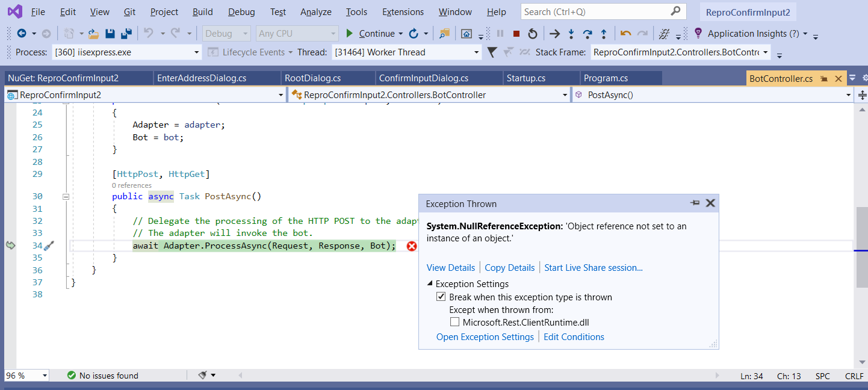Click the Step Over icon

(x=587, y=34)
